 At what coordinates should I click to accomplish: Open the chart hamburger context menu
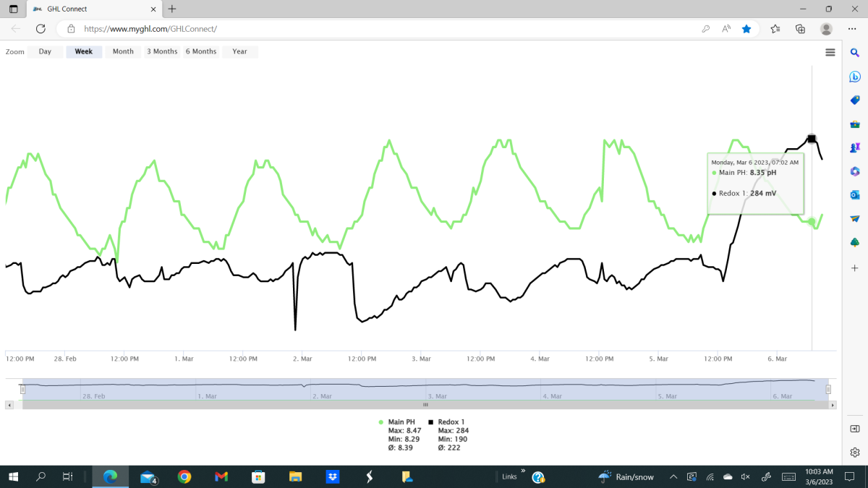coord(830,52)
